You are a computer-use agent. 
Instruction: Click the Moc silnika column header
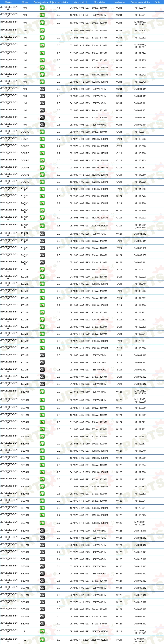pyautogui.click(x=99, y=2)
